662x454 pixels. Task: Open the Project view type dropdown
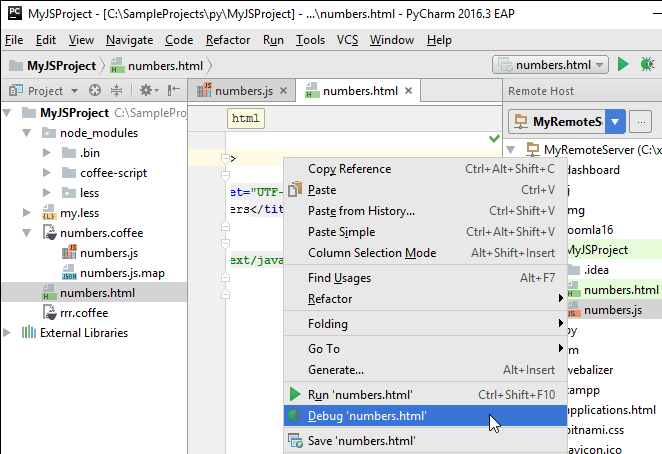pos(74,91)
